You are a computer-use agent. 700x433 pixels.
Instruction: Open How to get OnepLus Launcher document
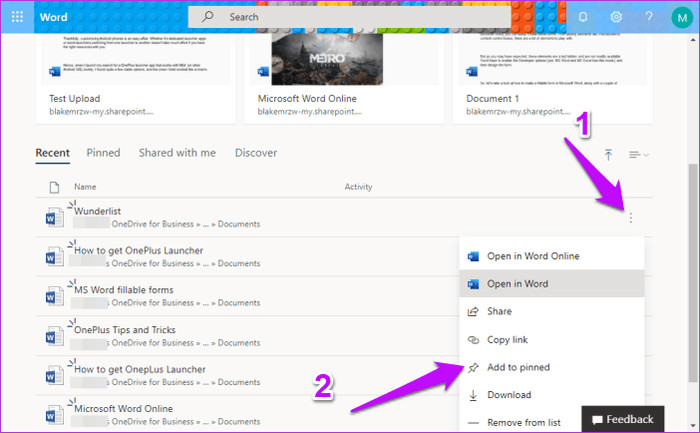coord(140,369)
